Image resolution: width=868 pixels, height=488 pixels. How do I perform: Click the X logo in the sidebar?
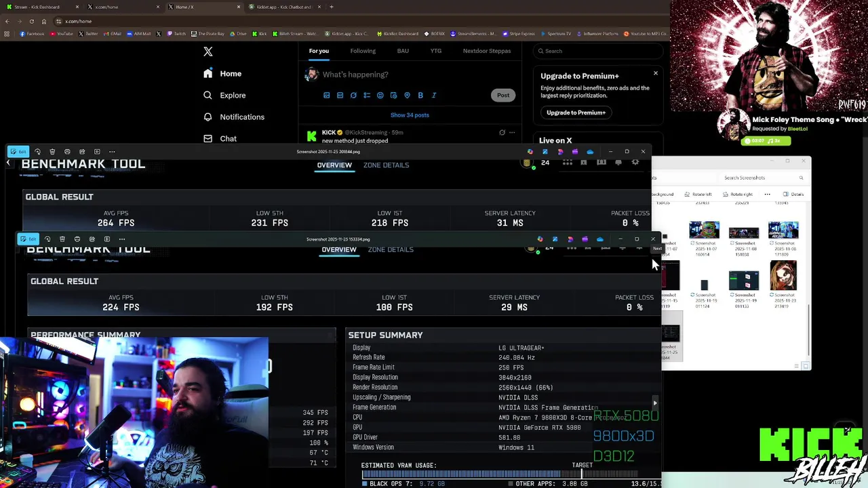(x=208, y=52)
